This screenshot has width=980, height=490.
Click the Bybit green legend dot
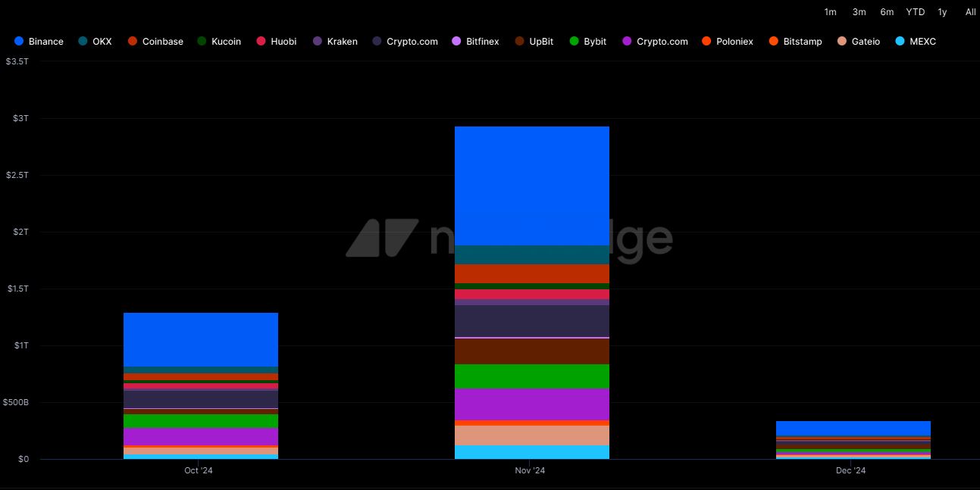pyautogui.click(x=574, y=42)
